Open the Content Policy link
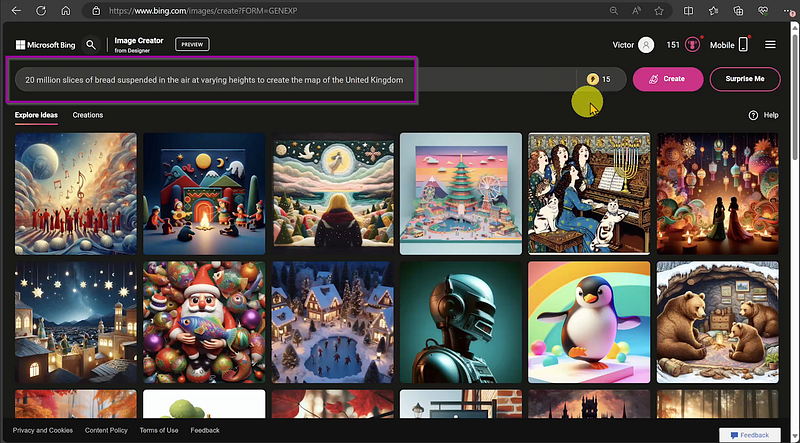The image size is (800, 443). click(106, 430)
